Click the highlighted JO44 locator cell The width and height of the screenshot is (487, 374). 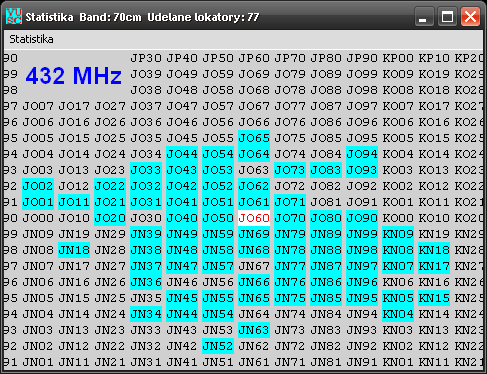click(x=182, y=154)
